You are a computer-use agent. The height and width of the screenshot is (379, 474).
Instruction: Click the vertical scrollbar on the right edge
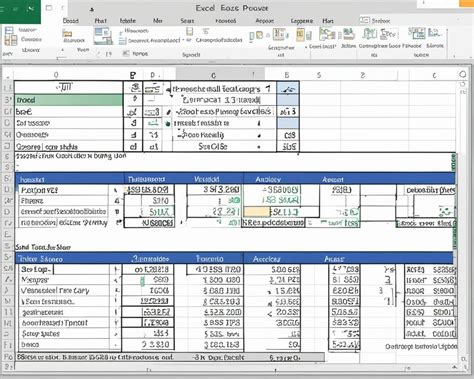coord(463,220)
